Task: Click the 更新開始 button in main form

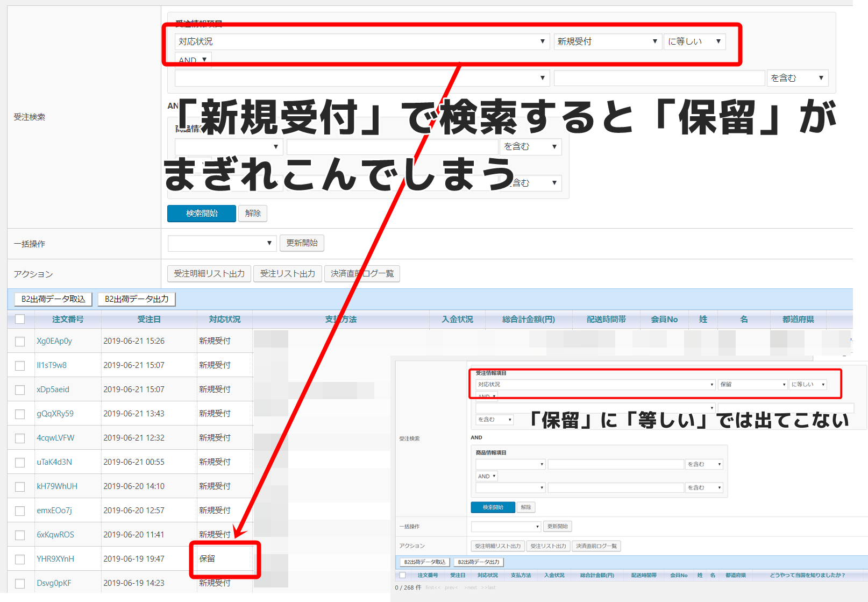Action: (x=302, y=243)
